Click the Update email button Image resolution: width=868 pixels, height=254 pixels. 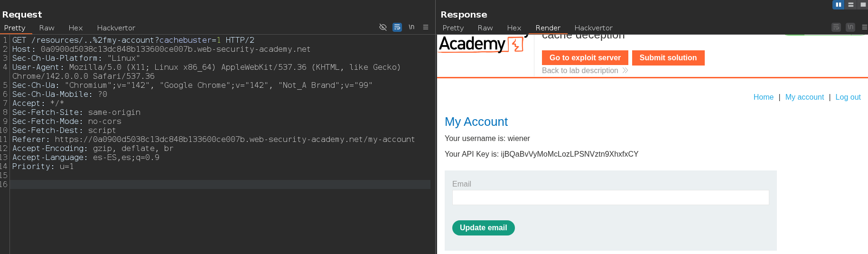(x=483, y=228)
